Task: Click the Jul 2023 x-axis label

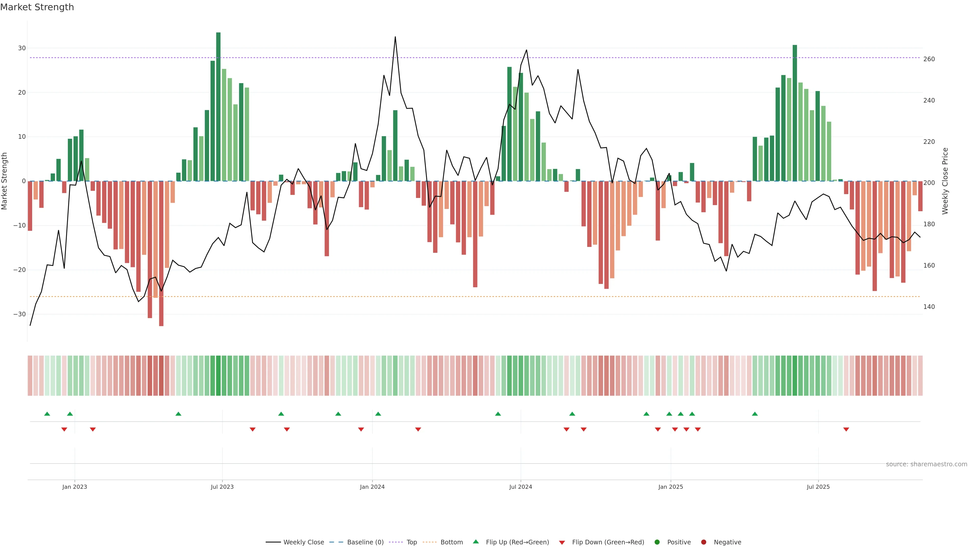Action: (x=222, y=487)
